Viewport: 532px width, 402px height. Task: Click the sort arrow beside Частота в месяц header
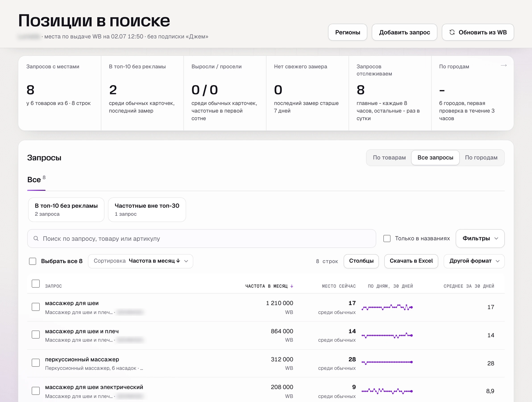[x=292, y=286]
